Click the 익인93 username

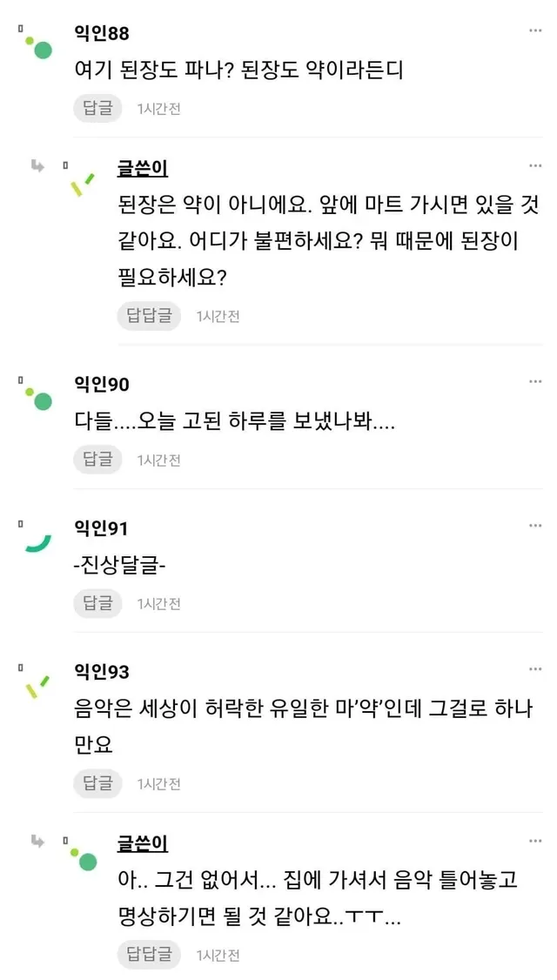[103, 672]
